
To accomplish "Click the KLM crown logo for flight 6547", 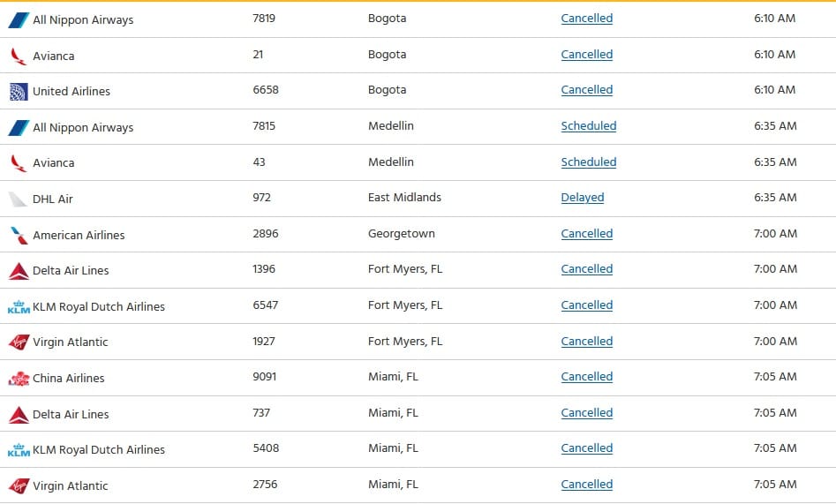I will click(x=19, y=306).
